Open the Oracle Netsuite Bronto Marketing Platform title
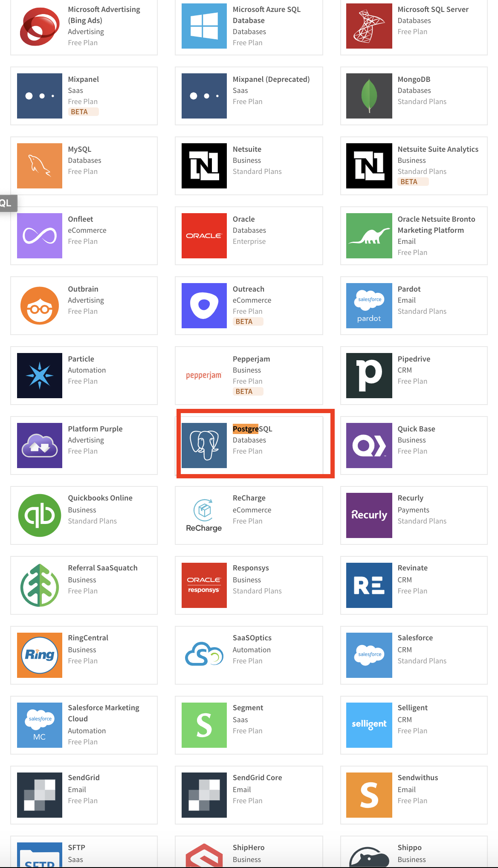The image size is (498, 868). tap(437, 225)
